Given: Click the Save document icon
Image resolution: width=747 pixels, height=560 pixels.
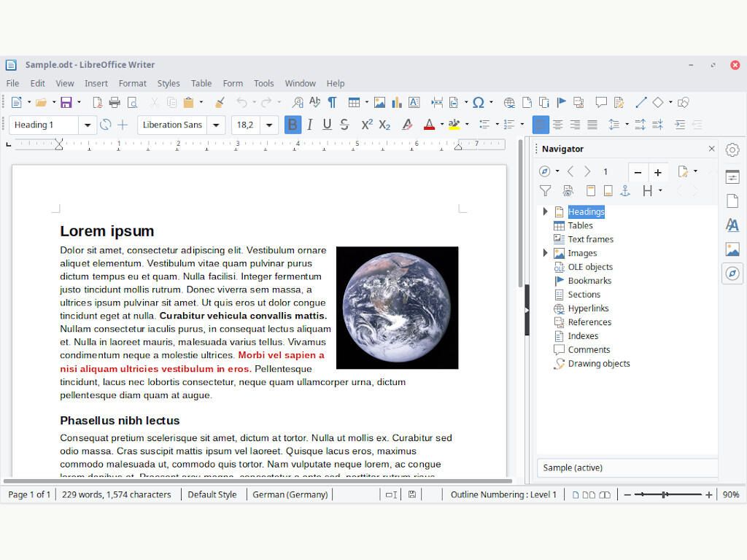Looking at the screenshot, I should [x=66, y=103].
